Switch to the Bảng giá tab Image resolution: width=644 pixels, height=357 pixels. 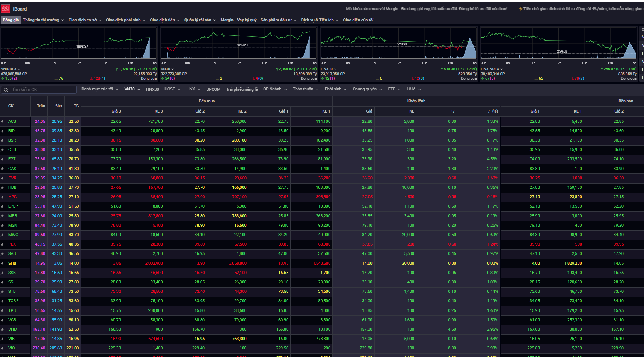(11, 20)
